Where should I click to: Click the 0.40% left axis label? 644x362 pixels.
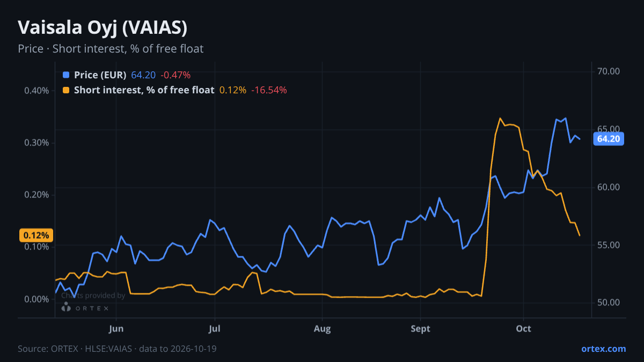pos(36,90)
